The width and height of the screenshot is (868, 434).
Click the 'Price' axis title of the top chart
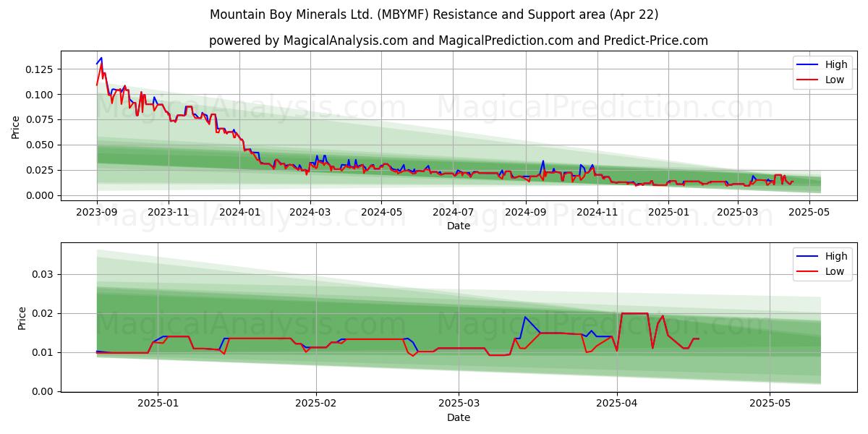coord(16,127)
